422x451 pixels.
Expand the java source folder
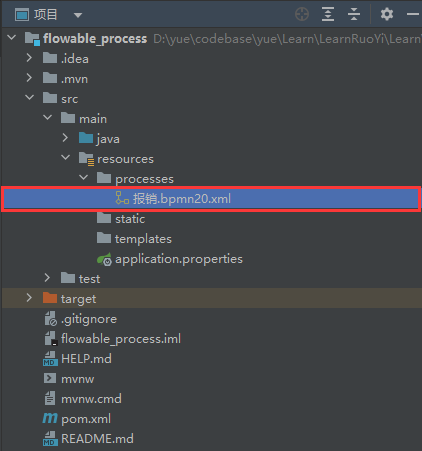pyautogui.click(x=65, y=138)
